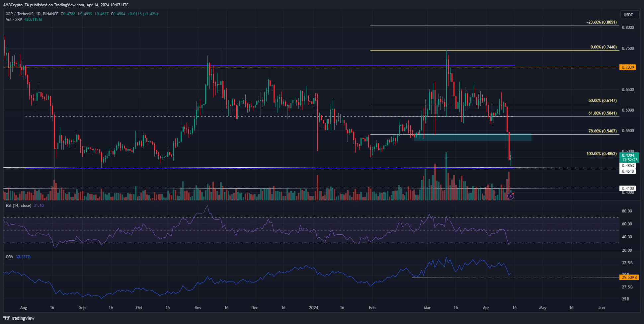Click 40.00 on the RSI scale
The width and height of the screenshot is (644, 324).
pyautogui.click(x=627, y=237)
